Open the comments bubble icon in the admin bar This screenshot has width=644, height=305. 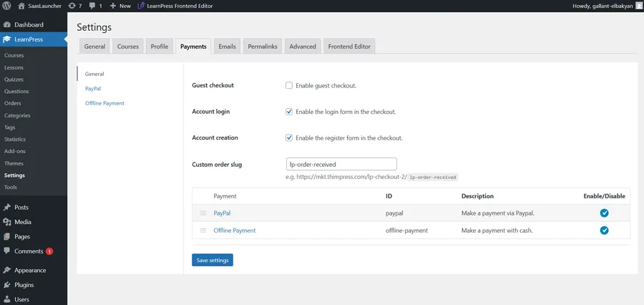(x=92, y=6)
